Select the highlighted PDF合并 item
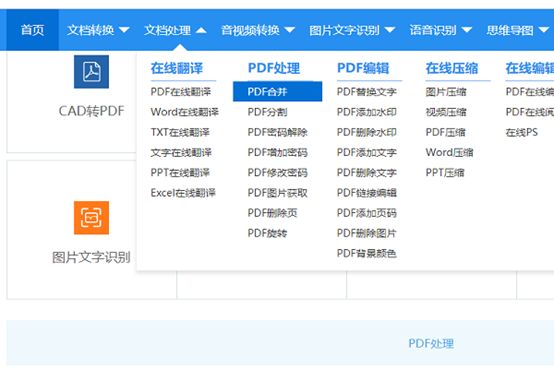The height and width of the screenshot is (369, 554). (x=277, y=92)
